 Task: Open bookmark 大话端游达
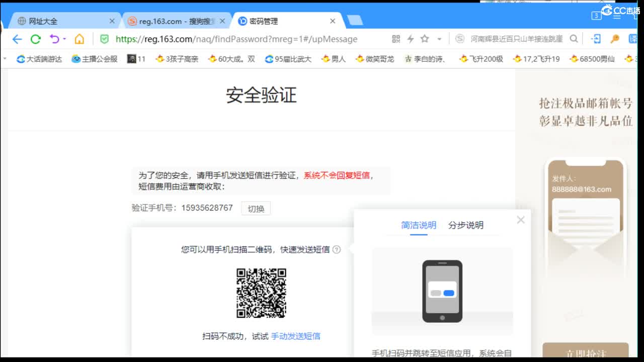tap(39, 59)
